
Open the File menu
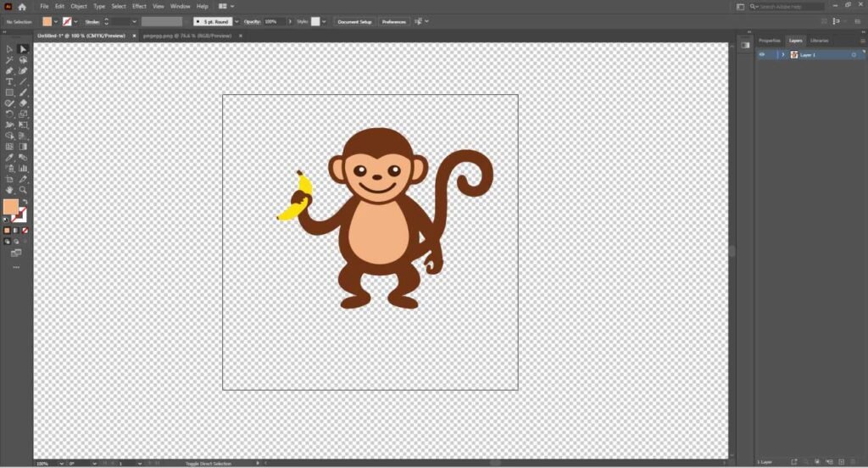44,7
